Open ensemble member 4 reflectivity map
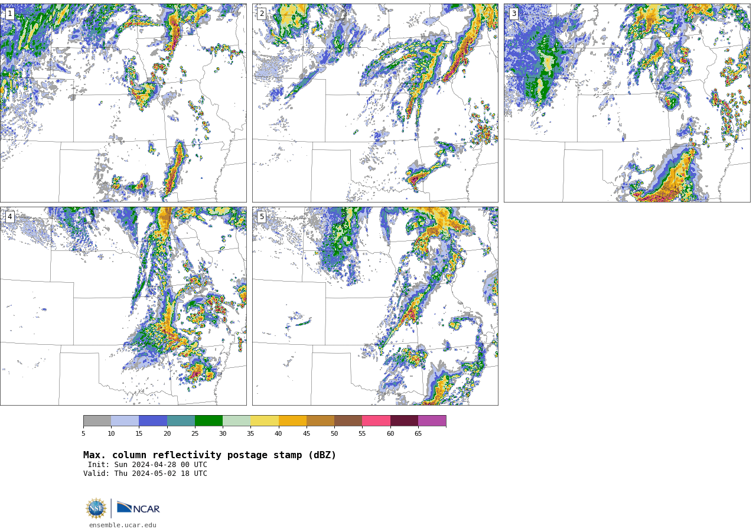 pos(123,306)
